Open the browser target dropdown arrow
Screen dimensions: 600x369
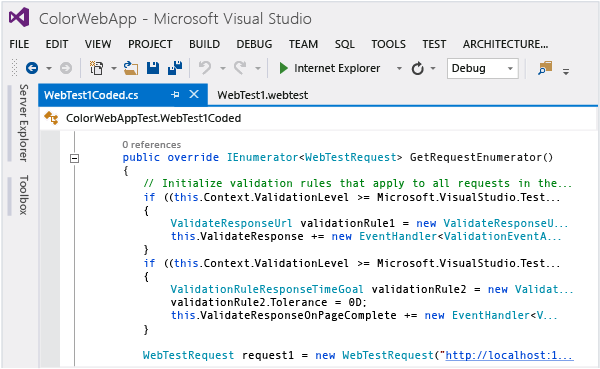tap(399, 69)
